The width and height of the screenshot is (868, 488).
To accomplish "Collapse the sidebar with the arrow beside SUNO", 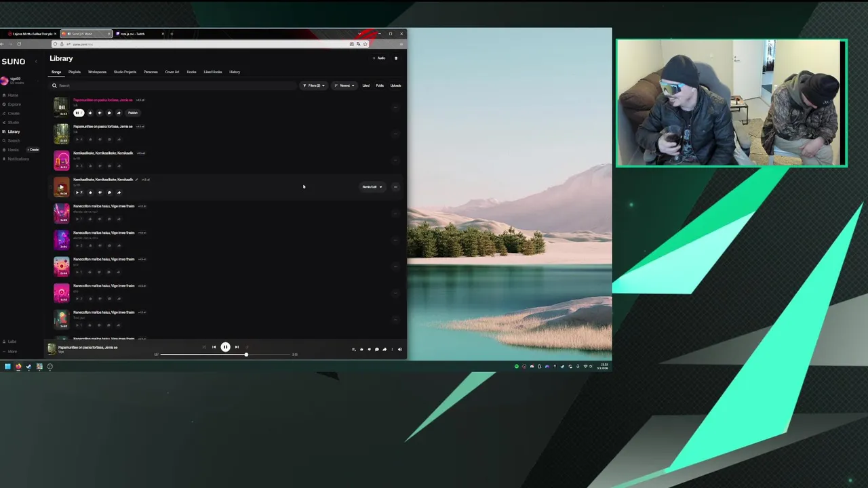I will [x=36, y=62].
